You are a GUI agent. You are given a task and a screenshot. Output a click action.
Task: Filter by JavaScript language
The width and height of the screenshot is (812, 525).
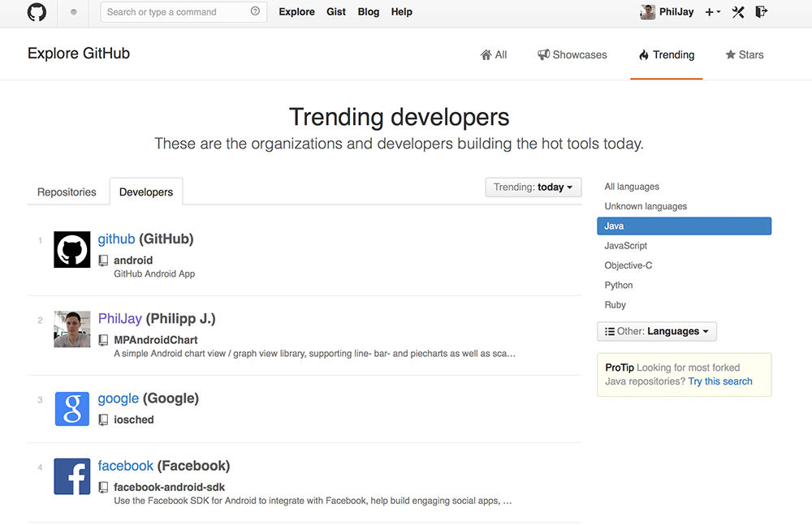[x=625, y=246]
